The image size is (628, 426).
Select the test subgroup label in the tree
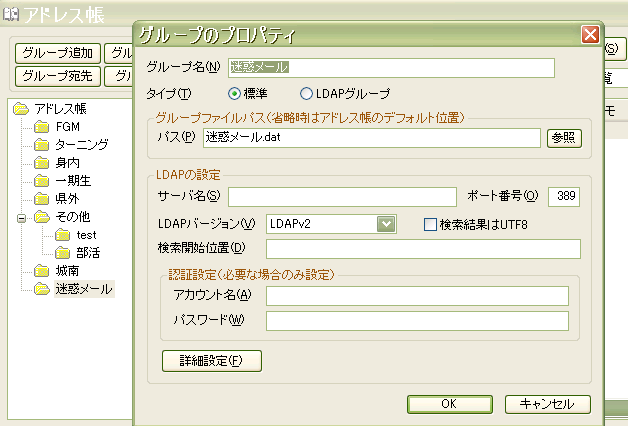click(87, 235)
